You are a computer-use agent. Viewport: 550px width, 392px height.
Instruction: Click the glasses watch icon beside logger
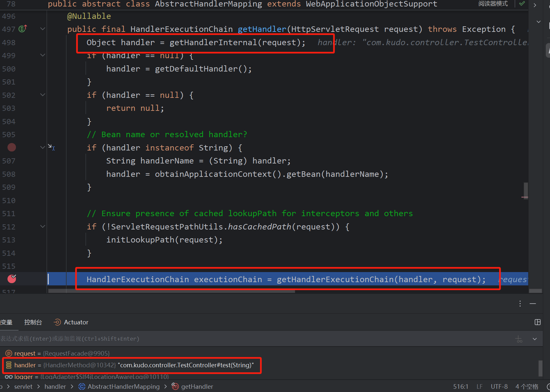pos(9,377)
